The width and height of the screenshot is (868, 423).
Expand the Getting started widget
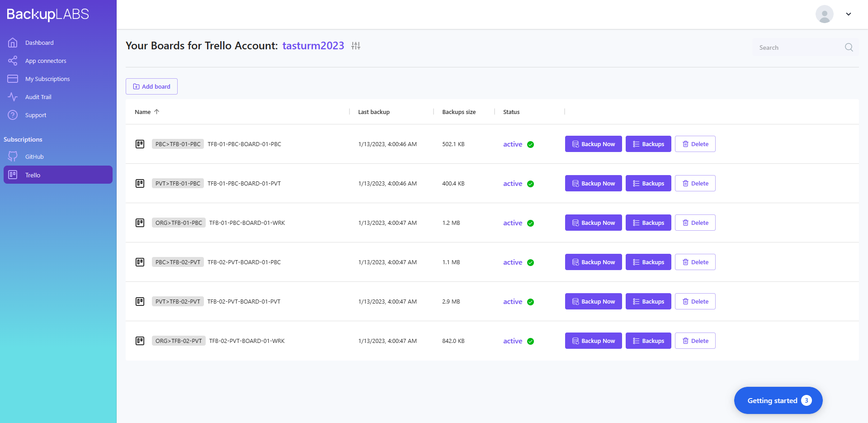click(x=778, y=400)
